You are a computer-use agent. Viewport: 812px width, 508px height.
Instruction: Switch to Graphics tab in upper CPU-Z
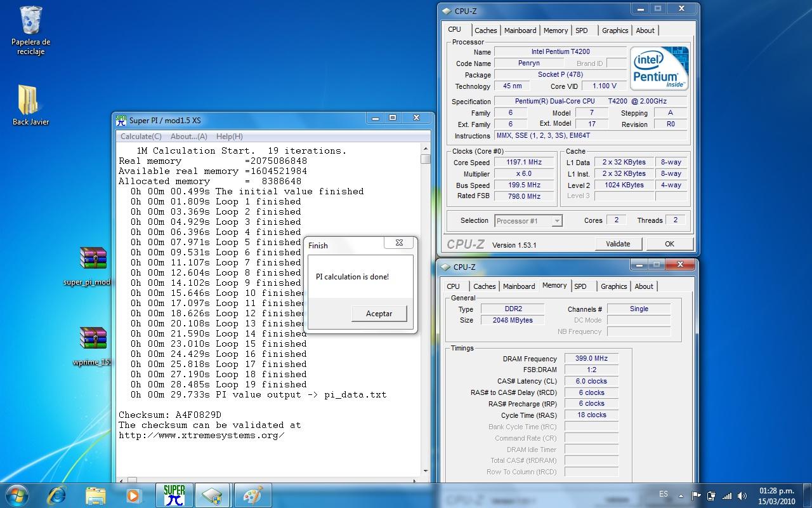[x=615, y=30]
